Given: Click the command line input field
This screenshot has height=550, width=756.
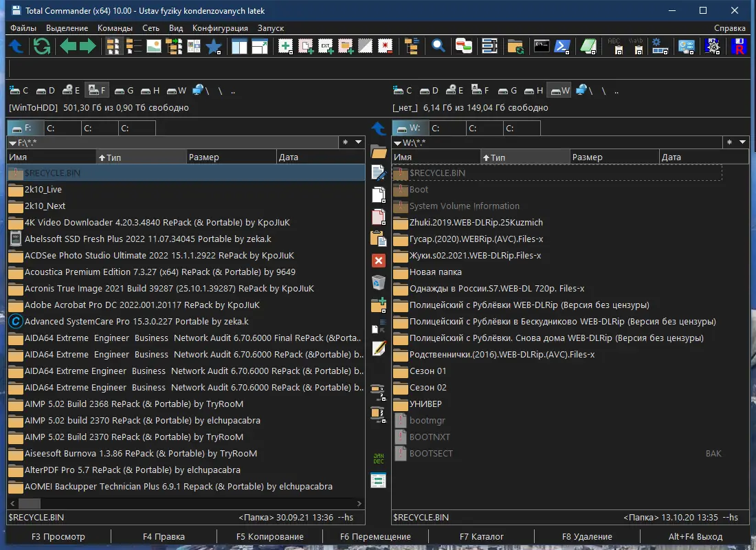Looking at the screenshot, I should [378, 69].
